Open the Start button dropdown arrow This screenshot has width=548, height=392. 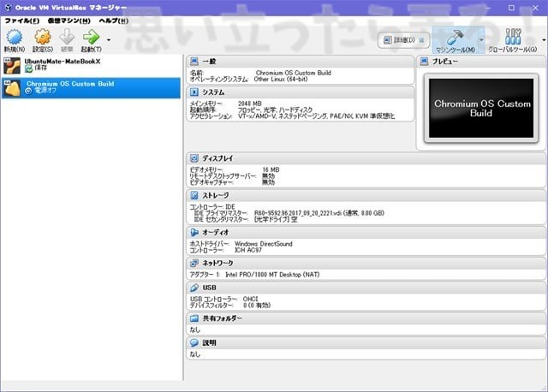(x=109, y=40)
